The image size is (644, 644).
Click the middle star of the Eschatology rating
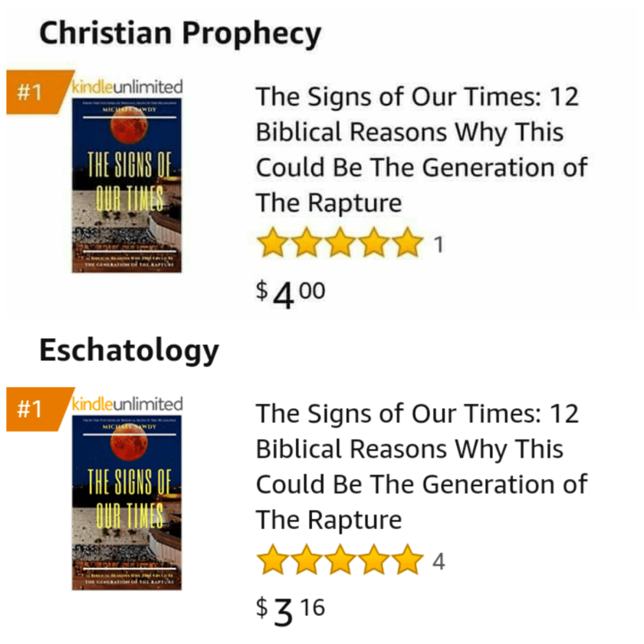pyautogui.click(x=339, y=560)
